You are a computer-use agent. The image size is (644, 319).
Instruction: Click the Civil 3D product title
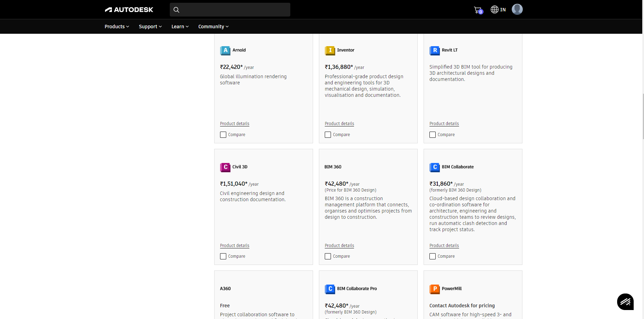pos(240,167)
